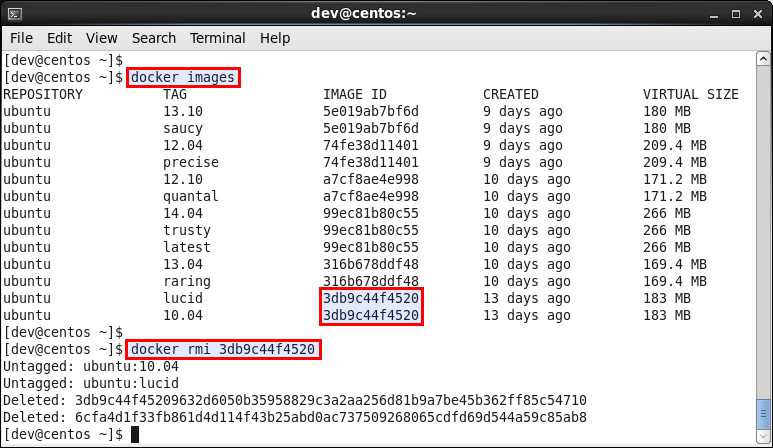The width and height of the screenshot is (773, 448).
Task: Open the Help menu
Action: click(275, 38)
